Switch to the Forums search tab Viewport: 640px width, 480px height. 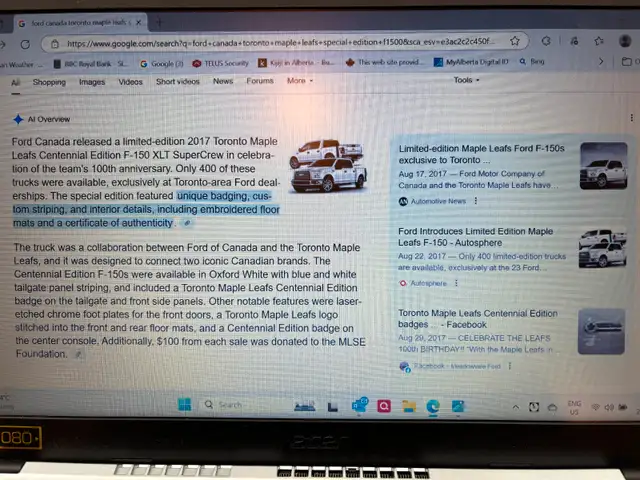(x=260, y=81)
